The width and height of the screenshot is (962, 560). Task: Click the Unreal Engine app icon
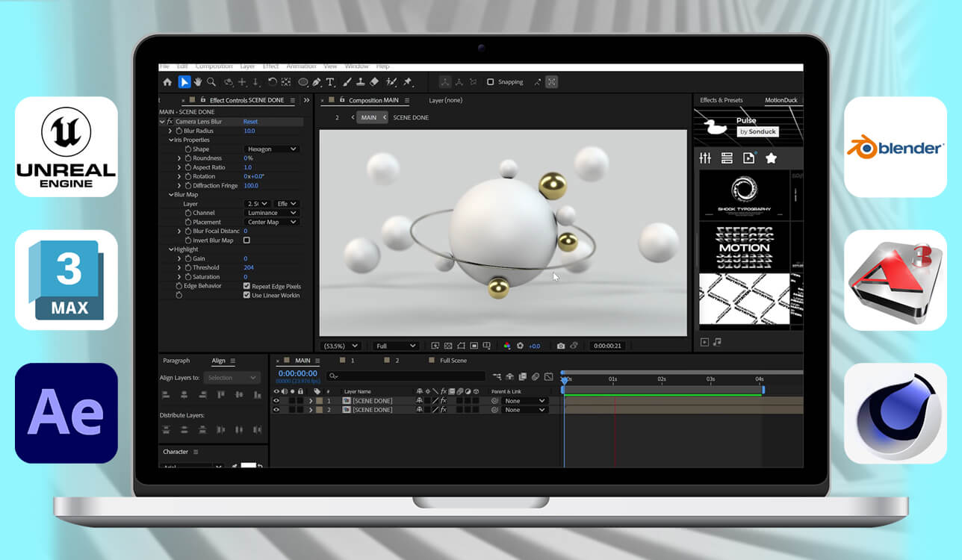[x=66, y=147]
